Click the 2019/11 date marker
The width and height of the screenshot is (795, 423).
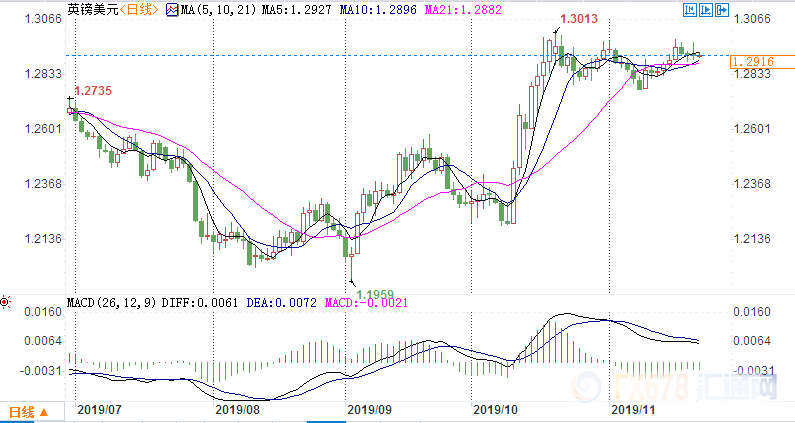click(632, 409)
